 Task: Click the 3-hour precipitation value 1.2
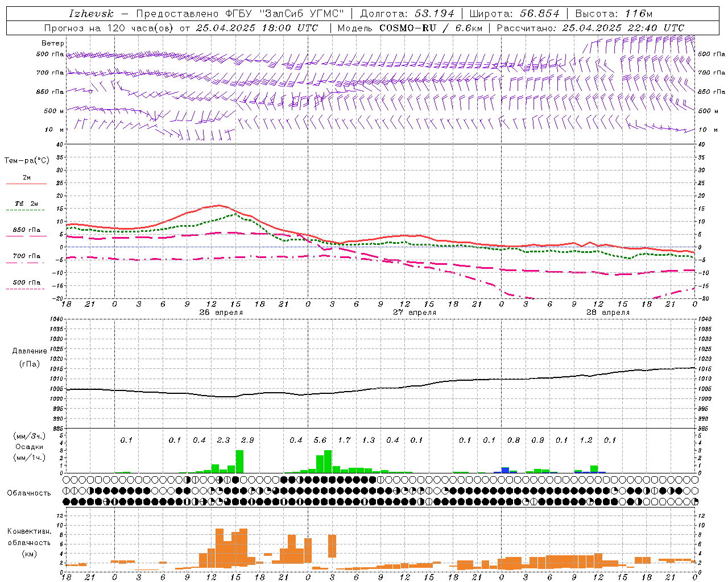586,440
